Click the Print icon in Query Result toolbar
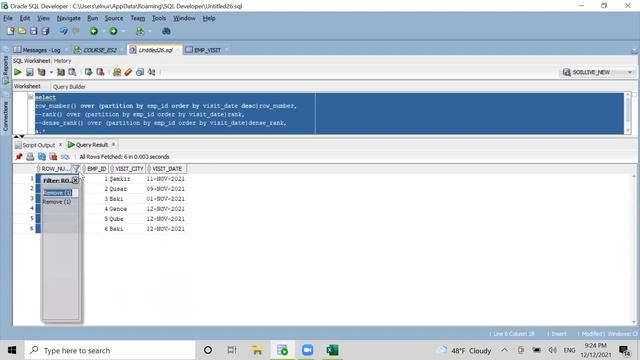 [30, 157]
